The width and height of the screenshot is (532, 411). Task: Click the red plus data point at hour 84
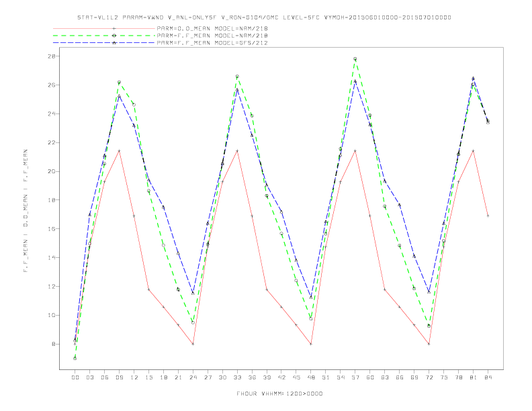click(x=488, y=216)
